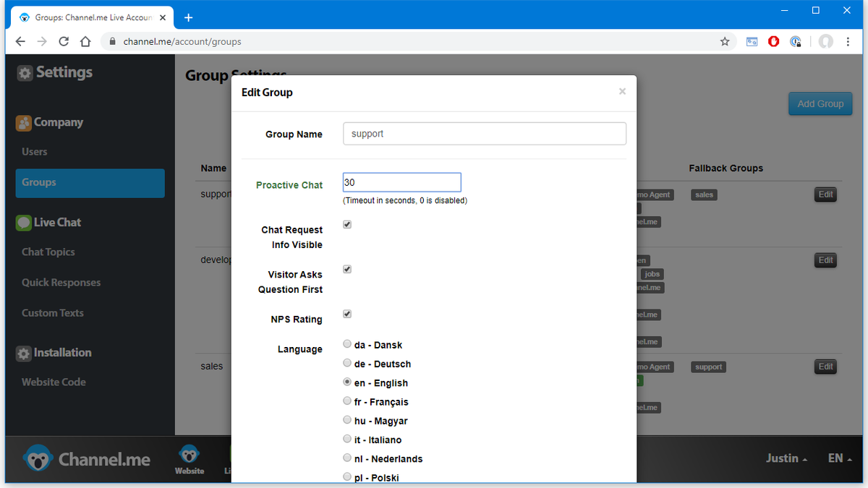Open the window-shaped browser extension icon

coord(752,42)
